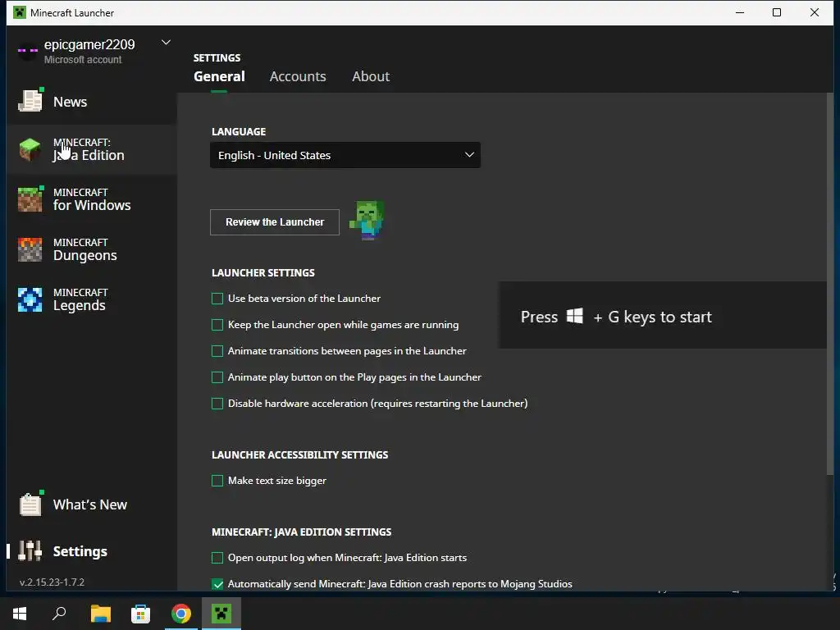Viewport: 840px width, 630px height.
Task: Click the LANGUAGE heading
Action: pos(239,132)
